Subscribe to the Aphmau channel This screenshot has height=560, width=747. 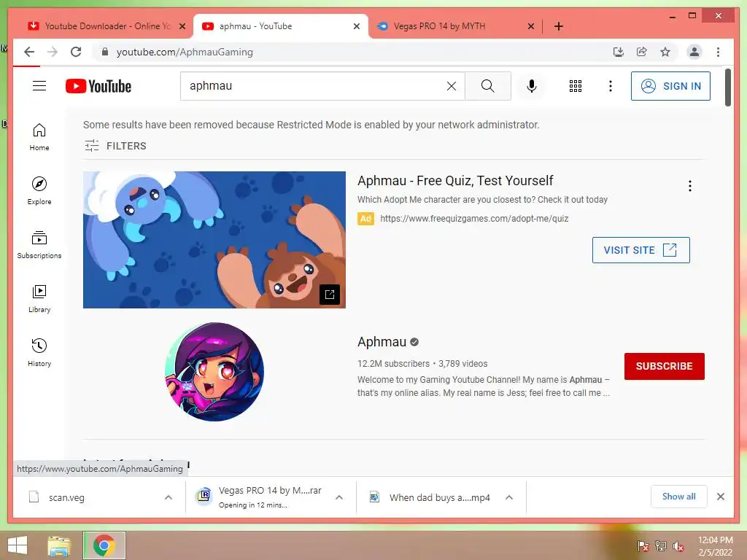click(x=664, y=366)
